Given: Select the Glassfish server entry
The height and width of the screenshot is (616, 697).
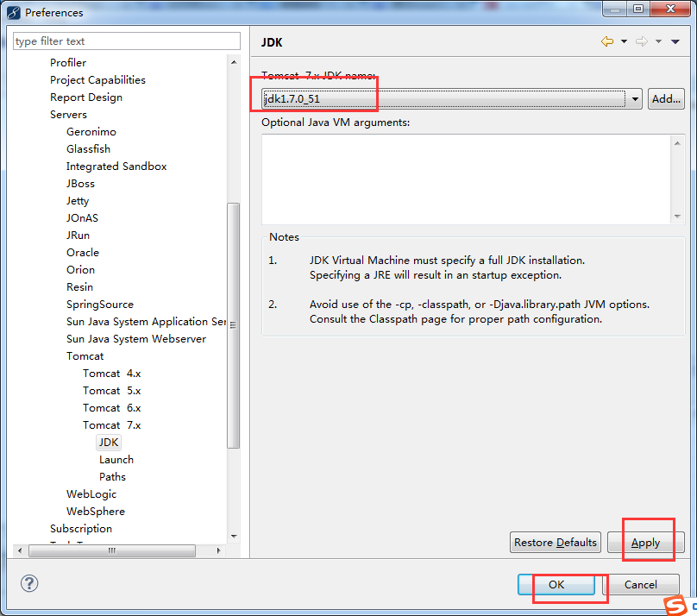Looking at the screenshot, I should [89, 149].
